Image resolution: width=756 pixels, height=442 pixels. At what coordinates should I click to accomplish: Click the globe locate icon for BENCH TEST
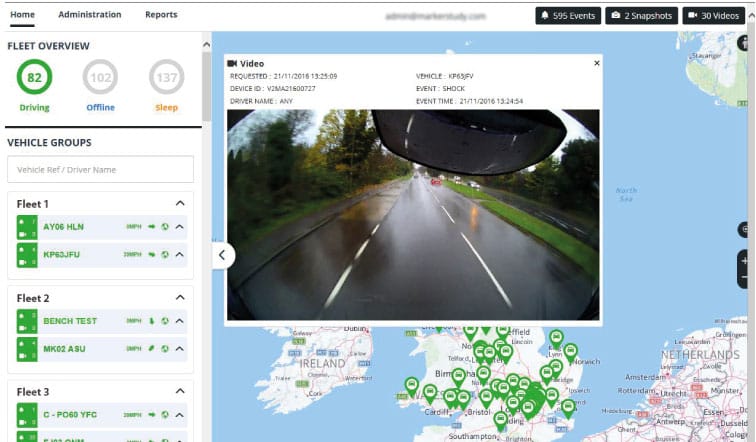click(x=165, y=321)
